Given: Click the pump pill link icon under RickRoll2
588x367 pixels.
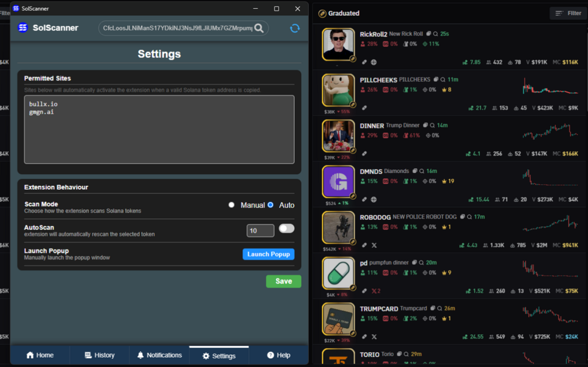Looking at the screenshot, I should point(364,62).
